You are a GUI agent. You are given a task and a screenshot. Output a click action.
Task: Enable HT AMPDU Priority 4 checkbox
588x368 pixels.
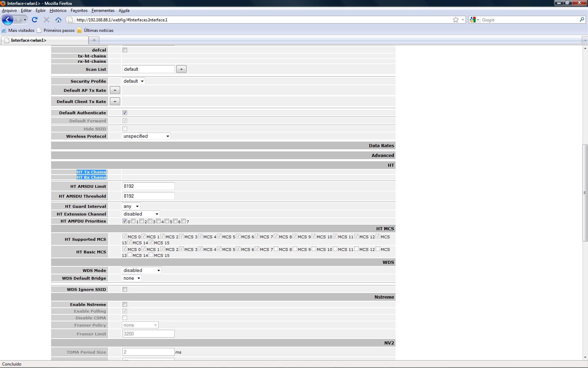[x=158, y=221]
